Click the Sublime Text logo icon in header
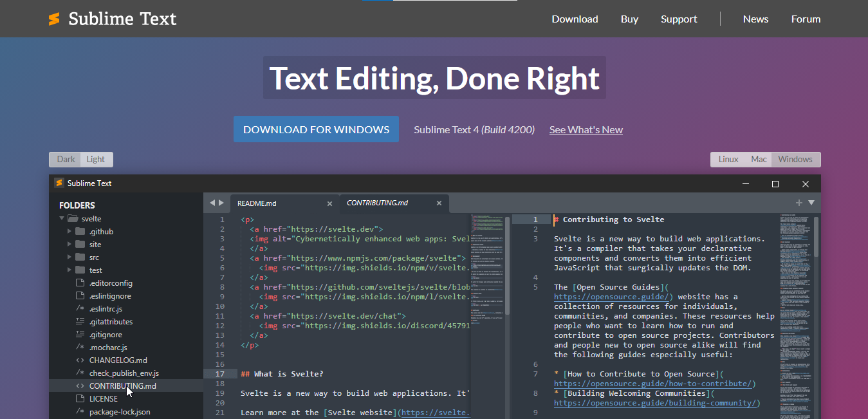868x419 pixels. (x=54, y=19)
